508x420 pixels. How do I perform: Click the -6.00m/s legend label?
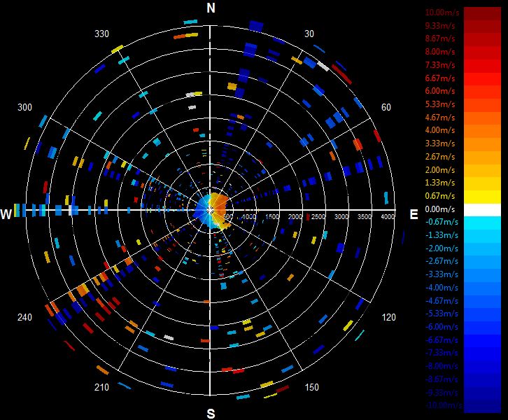click(x=442, y=327)
